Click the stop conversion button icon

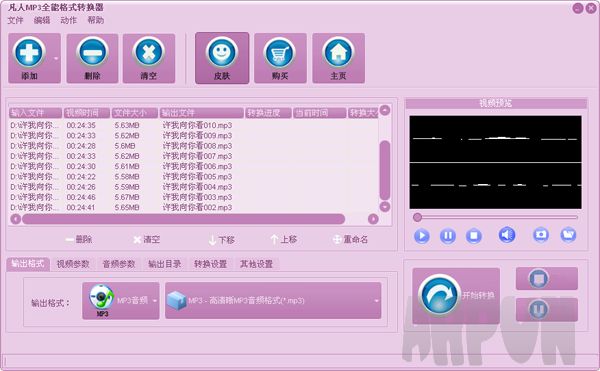click(538, 278)
